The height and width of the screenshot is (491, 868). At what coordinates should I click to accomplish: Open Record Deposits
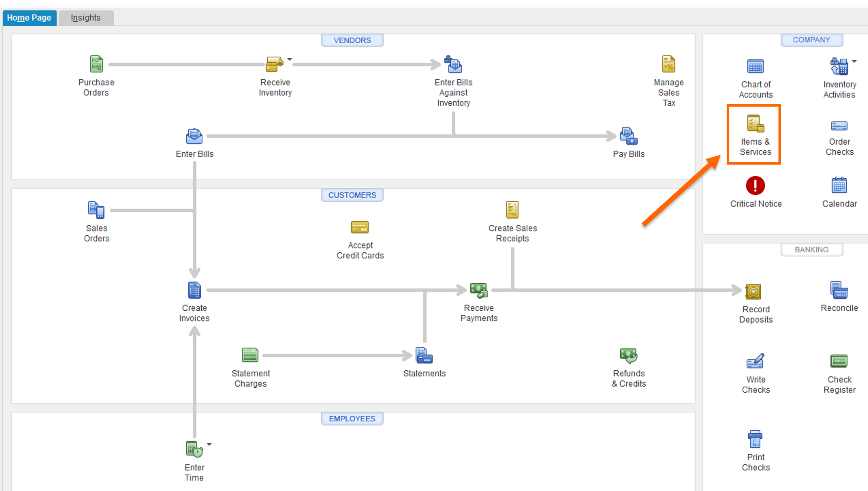coord(753,292)
